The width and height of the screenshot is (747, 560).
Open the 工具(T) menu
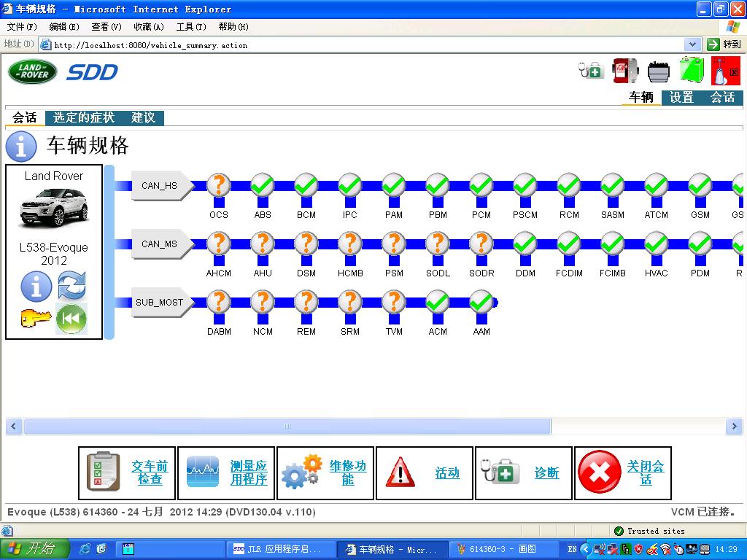191,27
